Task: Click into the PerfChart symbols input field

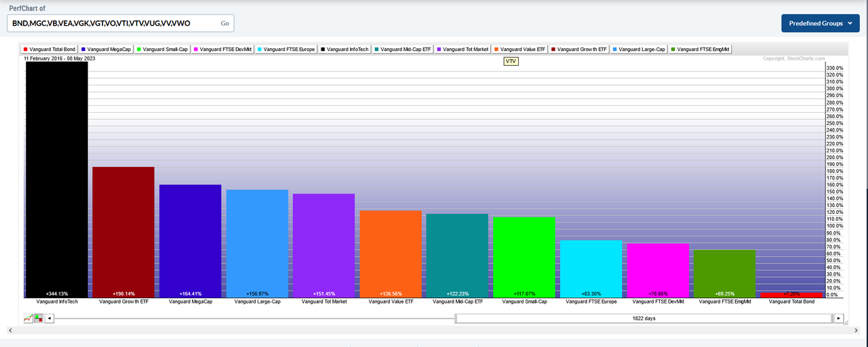Action: 120,24
